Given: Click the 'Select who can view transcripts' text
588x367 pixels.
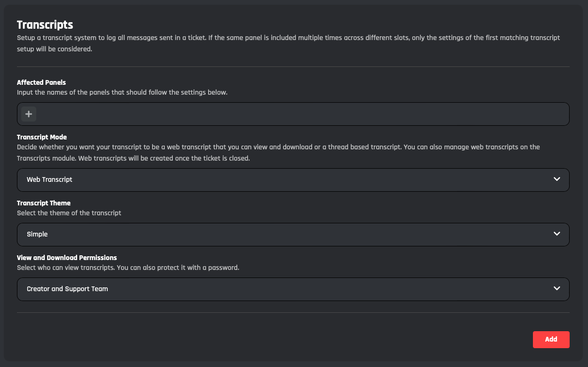Looking at the screenshot, I should pos(128,268).
